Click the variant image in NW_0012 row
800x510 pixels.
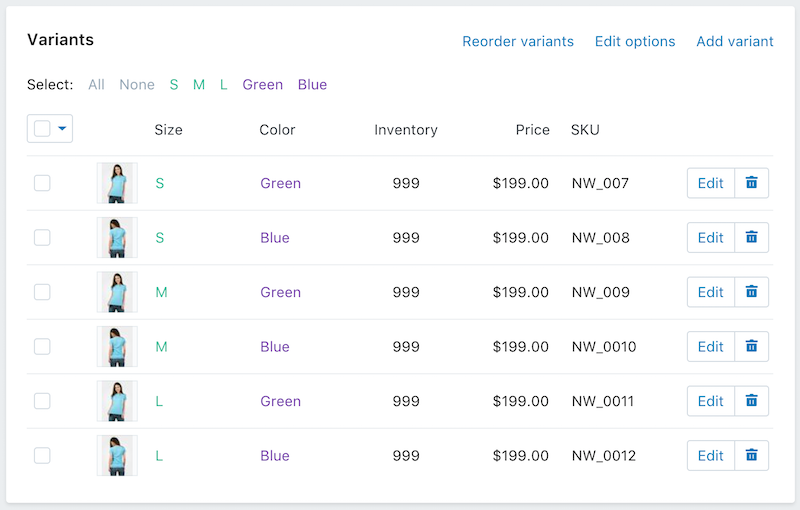117,456
